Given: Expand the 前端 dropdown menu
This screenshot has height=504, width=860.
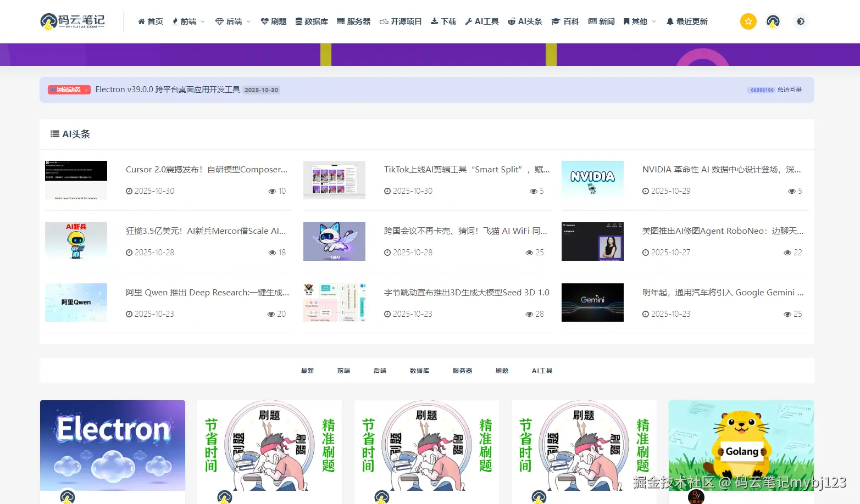Looking at the screenshot, I should tap(188, 21).
